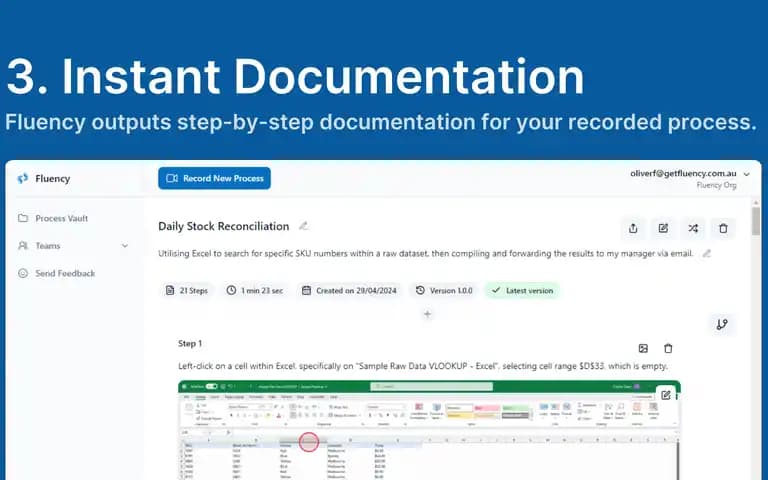
Task: Click the 1 min 23 sec badge
Action: (255, 290)
